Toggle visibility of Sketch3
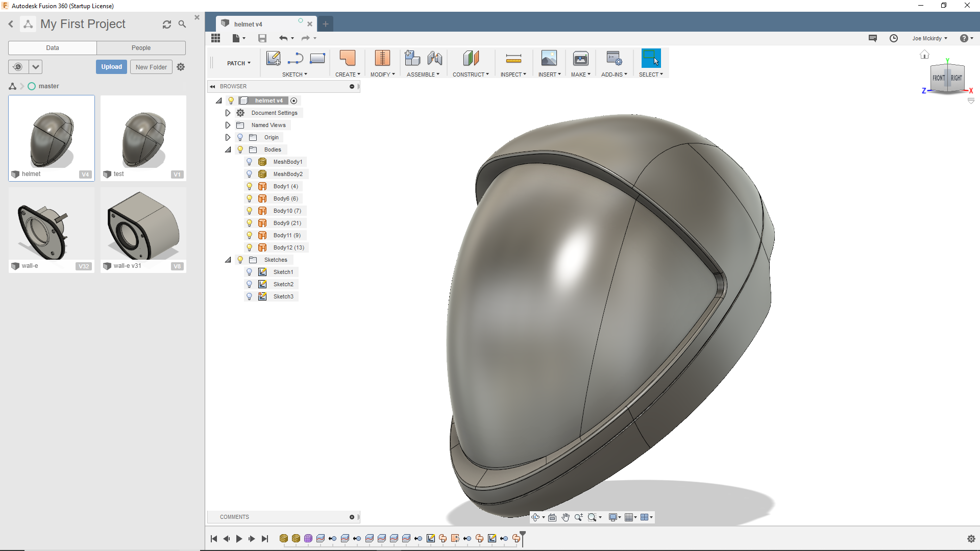 tap(250, 296)
